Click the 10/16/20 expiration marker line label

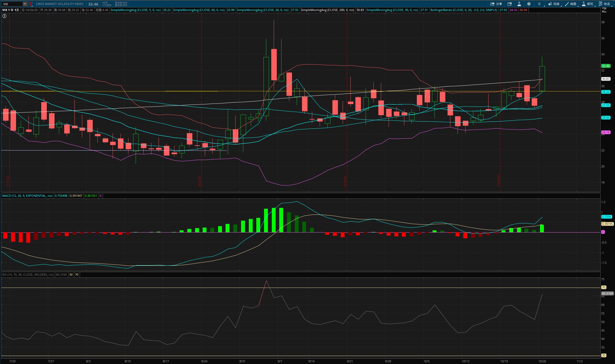(498, 180)
